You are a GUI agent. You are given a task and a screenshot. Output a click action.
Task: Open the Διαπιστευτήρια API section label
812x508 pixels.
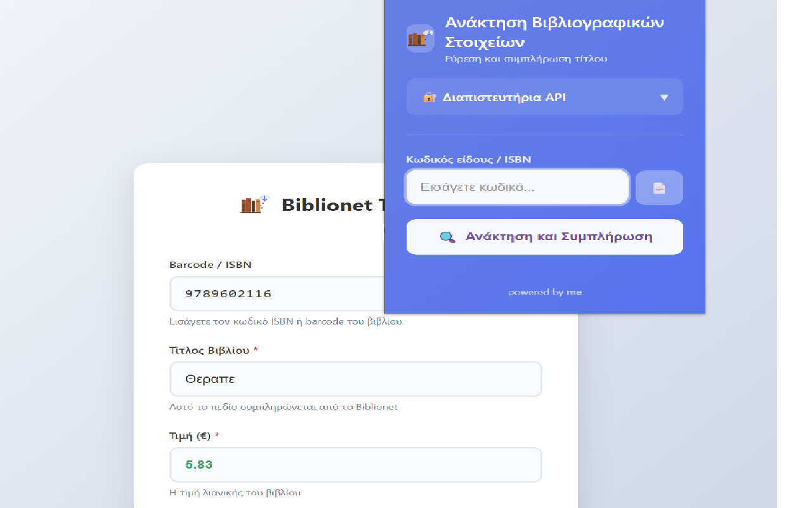tap(504, 97)
